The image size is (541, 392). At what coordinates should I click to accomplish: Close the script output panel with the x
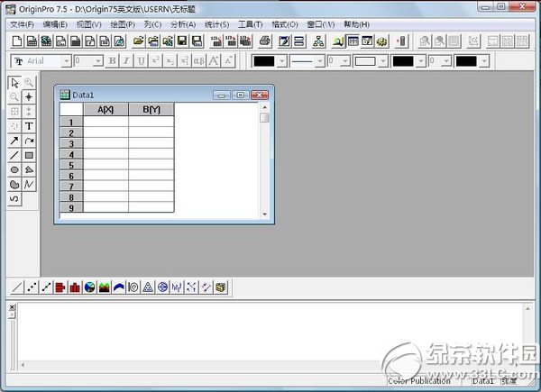[x=12, y=307]
